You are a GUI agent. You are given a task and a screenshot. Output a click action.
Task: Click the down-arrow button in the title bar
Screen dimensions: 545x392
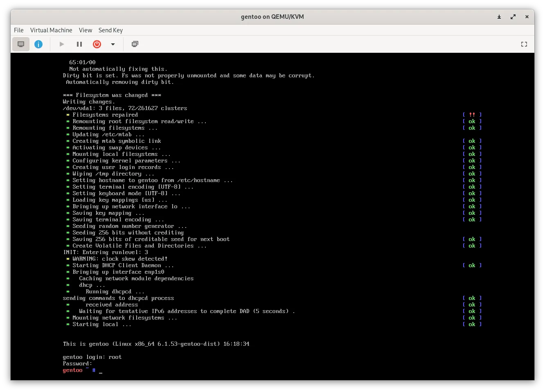pyautogui.click(x=499, y=17)
